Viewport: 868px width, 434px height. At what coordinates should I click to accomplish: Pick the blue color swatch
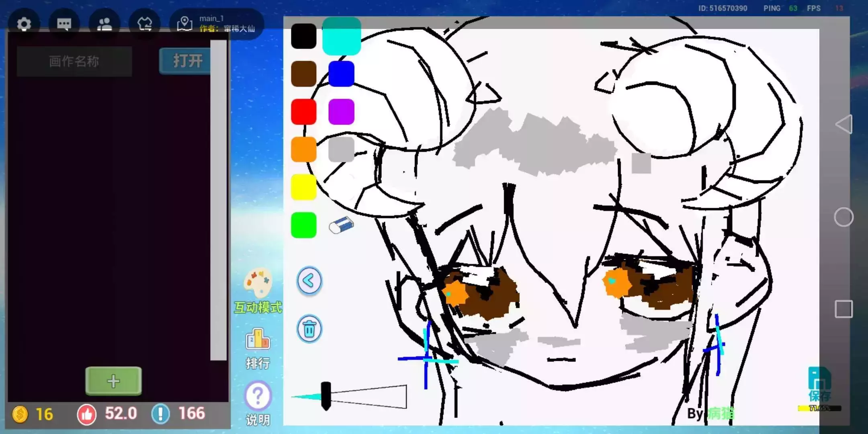tap(341, 74)
